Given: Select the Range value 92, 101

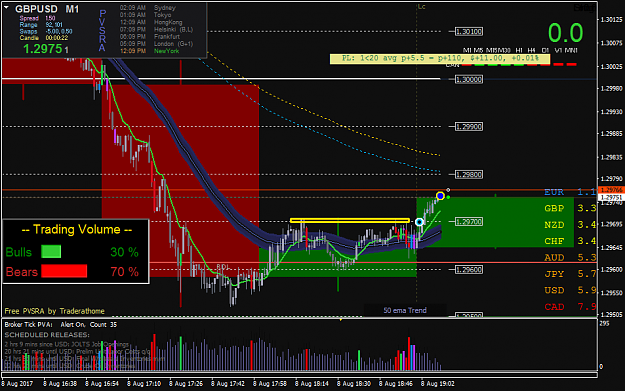Looking at the screenshot, I should click(54, 25).
